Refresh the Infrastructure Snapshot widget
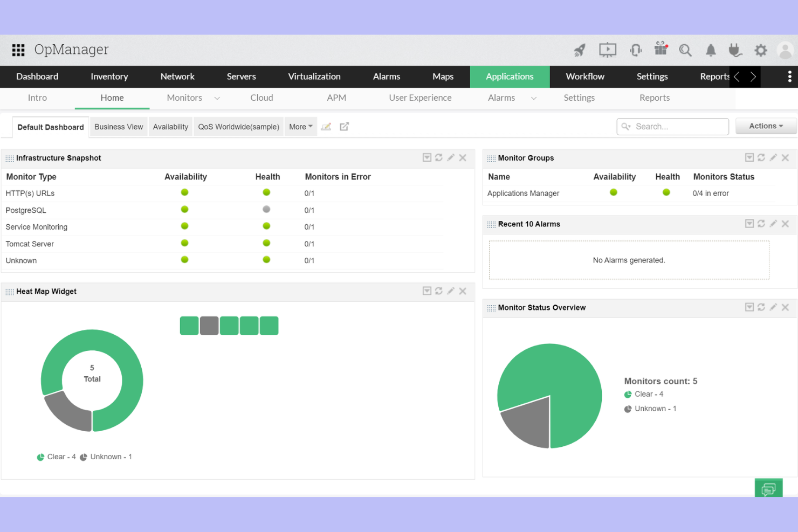This screenshot has height=532, width=798. coord(438,157)
